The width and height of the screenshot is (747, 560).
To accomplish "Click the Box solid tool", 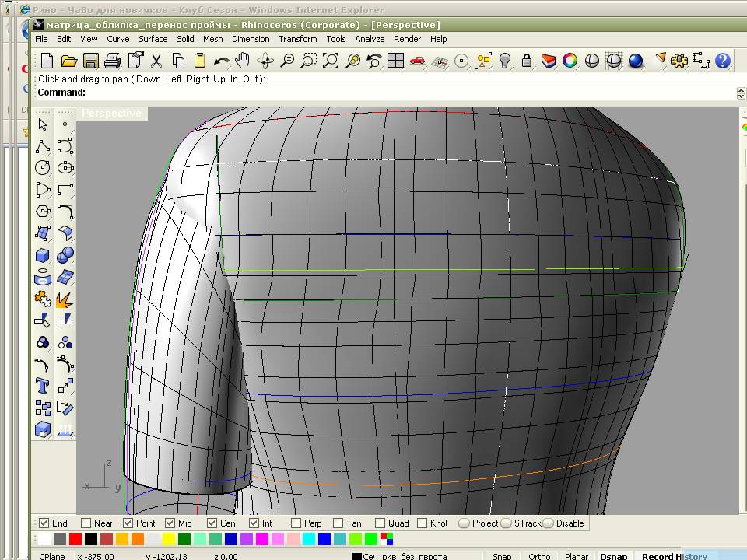I will tap(43, 255).
